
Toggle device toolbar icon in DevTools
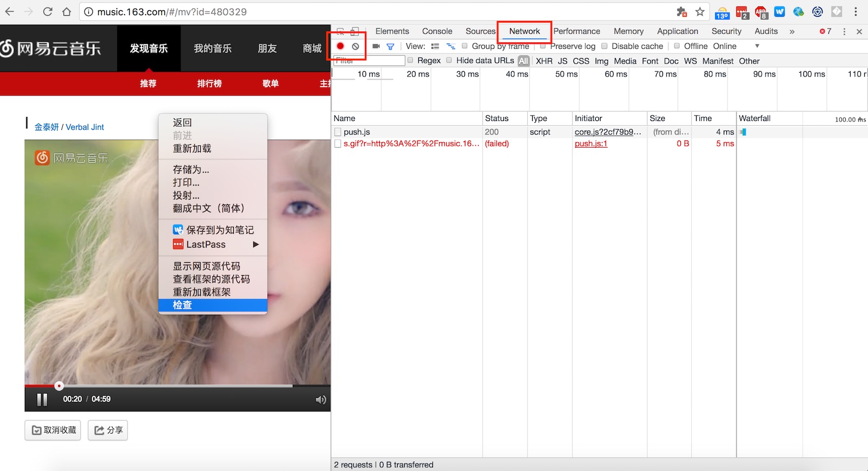tap(354, 31)
